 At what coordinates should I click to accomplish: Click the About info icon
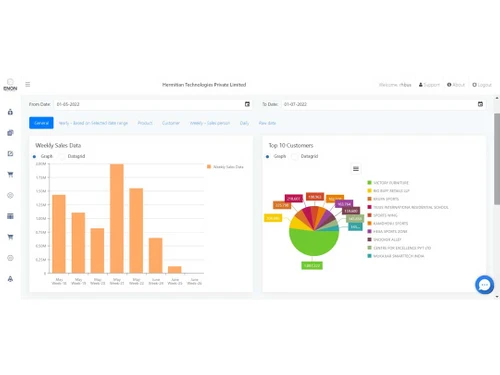coord(449,85)
